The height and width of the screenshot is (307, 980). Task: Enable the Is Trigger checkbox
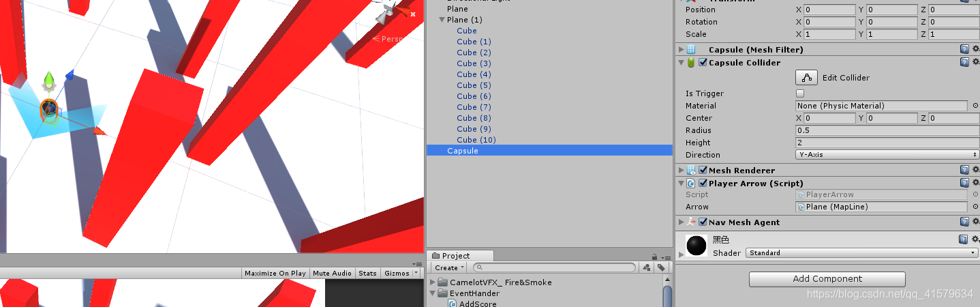tap(800, 93)
